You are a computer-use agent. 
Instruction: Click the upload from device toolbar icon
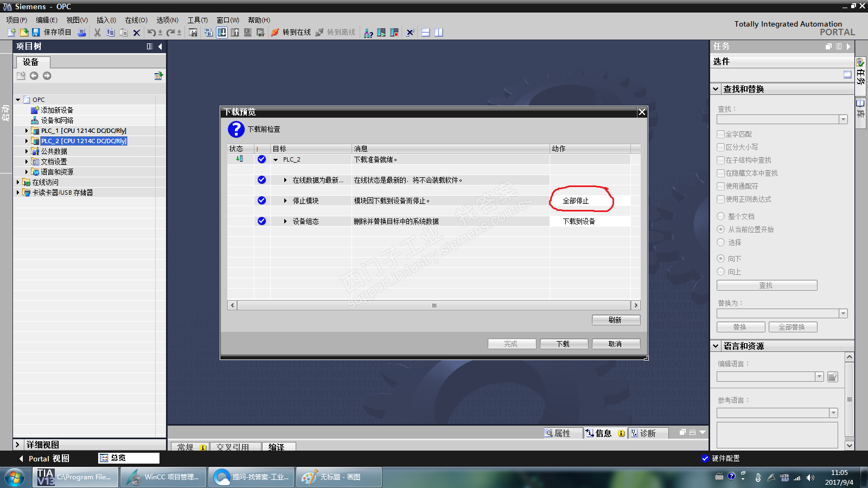click(x=235, y=33)
